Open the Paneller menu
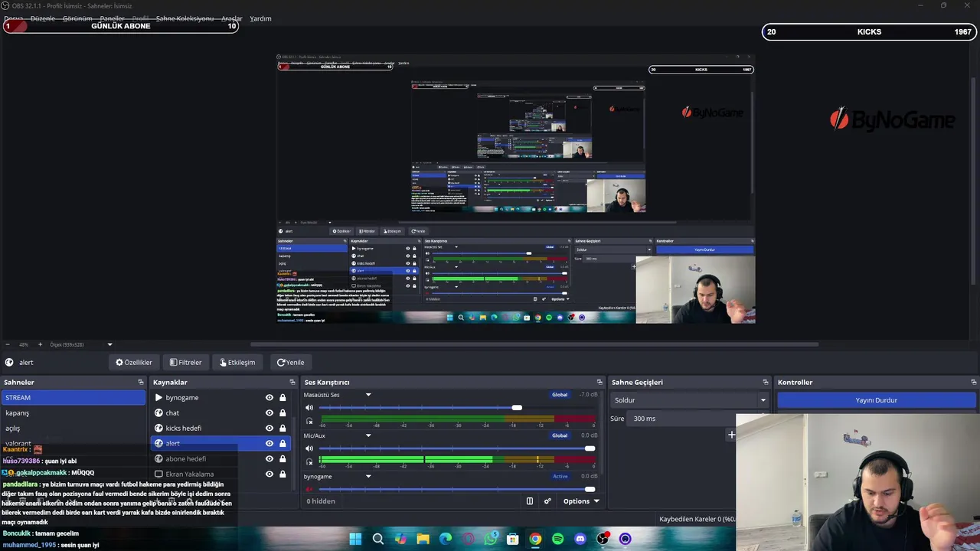Image resolution: width=980 pixels, height=551 pixels. (112, 18)
